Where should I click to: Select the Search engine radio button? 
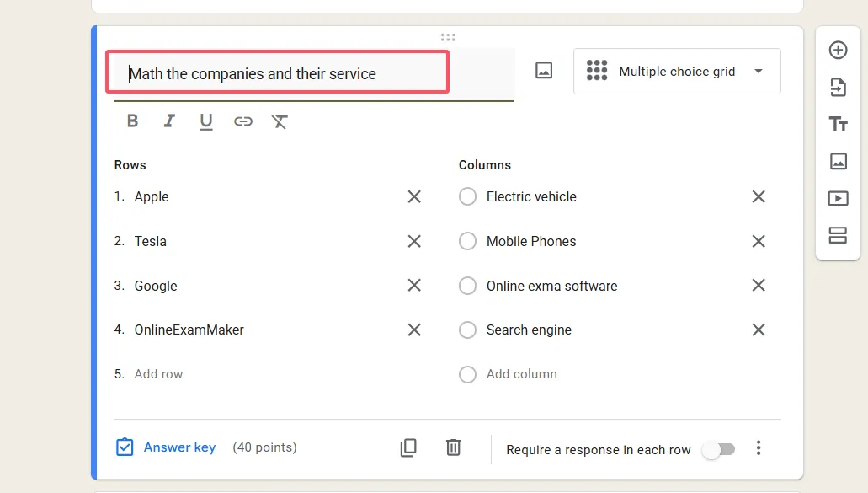click(x=467, y=330)
